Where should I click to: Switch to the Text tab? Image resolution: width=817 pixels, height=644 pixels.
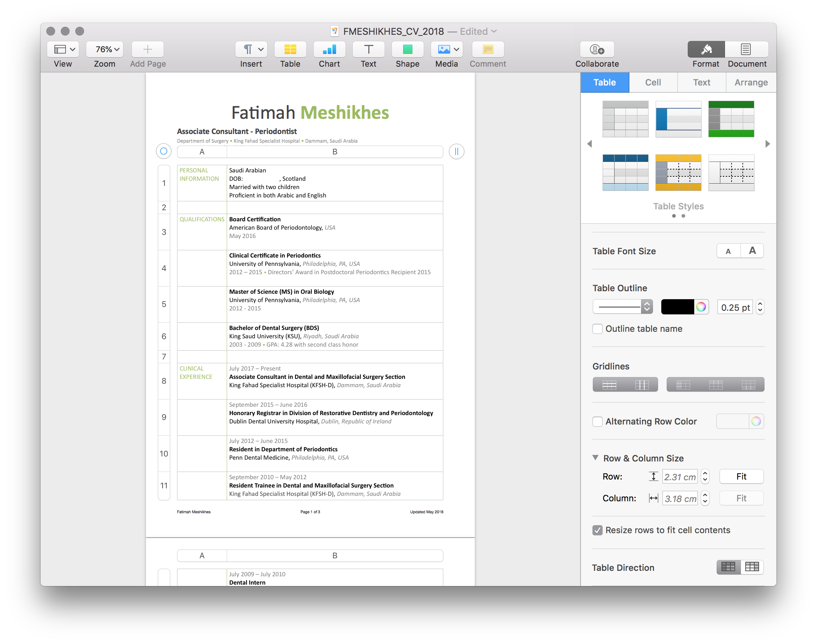(701, 82)
